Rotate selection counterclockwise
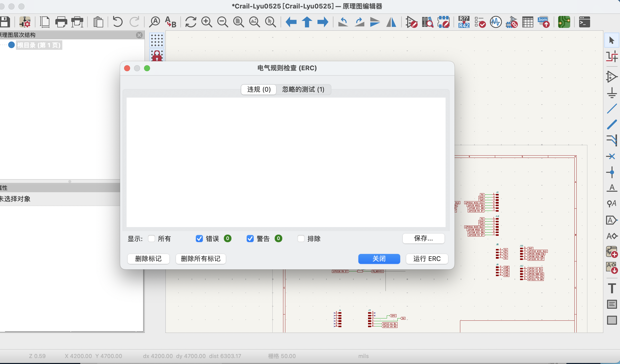The width and height of the screenshot is (620, 364). coord(343,22)
